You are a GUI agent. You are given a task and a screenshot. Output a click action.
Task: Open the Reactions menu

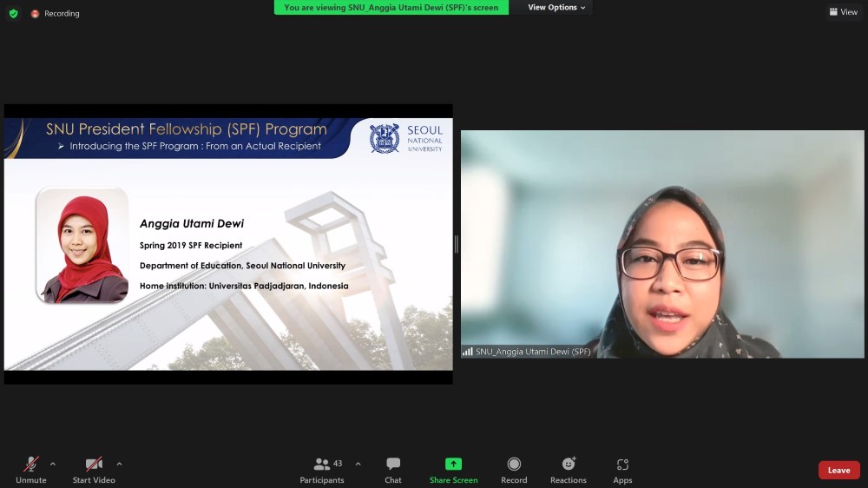click(x=569, y=465)
